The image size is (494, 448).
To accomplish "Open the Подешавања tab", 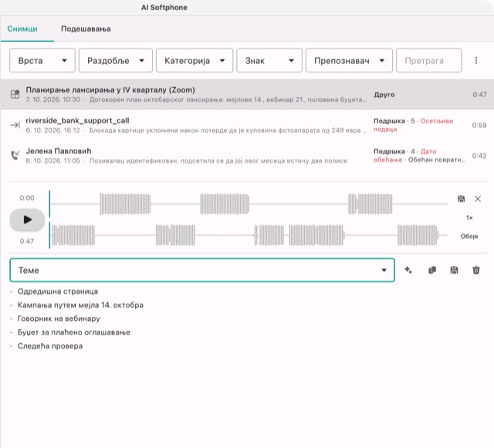I will pyautogui.click(x=86, y=29).
